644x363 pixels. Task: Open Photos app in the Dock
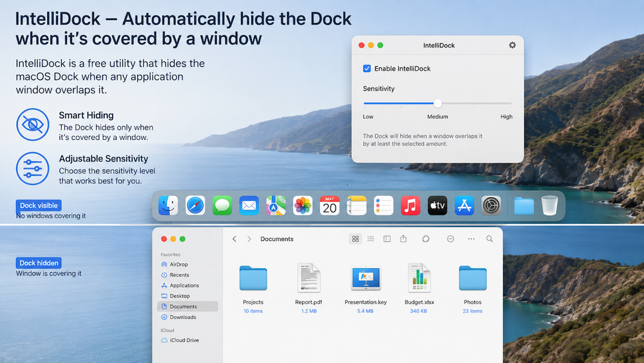[x=303, y=206]
